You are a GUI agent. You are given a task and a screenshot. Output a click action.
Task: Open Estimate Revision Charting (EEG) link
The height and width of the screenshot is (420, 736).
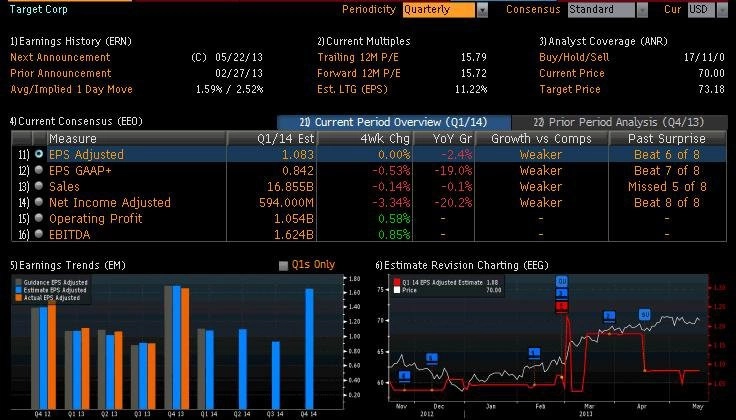pyautogui.click(x=463, y=265)
